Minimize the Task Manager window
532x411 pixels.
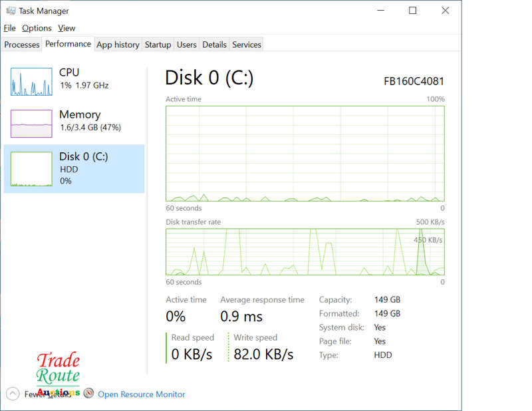tap(380, 11)
